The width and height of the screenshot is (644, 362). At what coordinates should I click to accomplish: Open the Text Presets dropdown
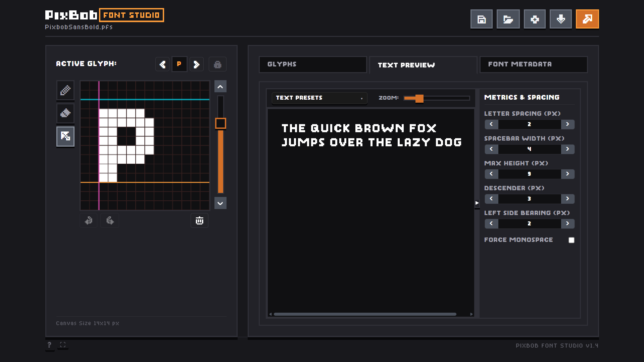(x=319, y=98)
